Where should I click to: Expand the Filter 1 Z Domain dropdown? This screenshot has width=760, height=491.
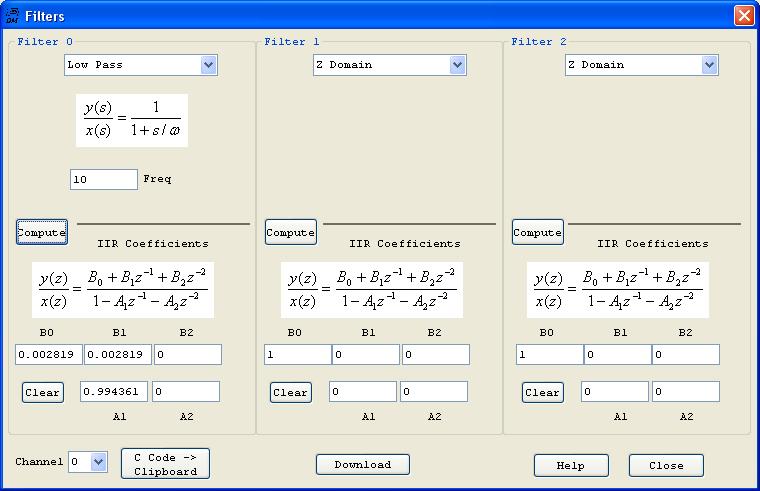coord(387,65)
